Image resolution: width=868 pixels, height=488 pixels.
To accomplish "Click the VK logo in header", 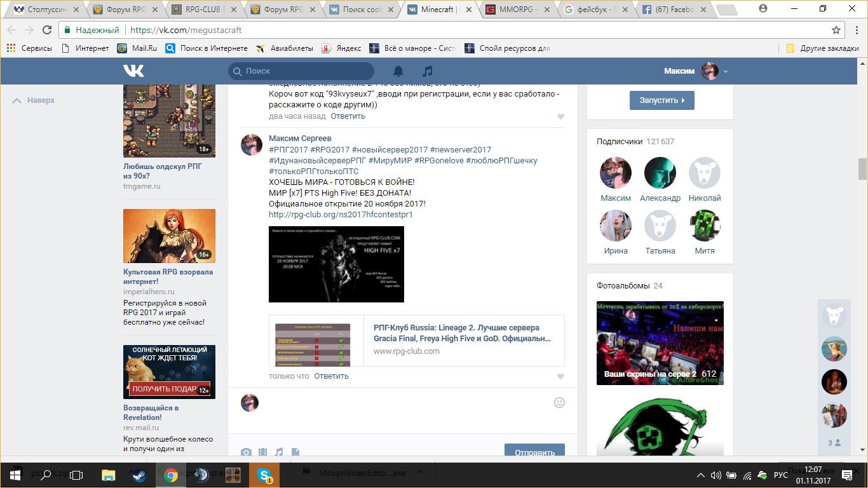I will [x=133, y=71].
